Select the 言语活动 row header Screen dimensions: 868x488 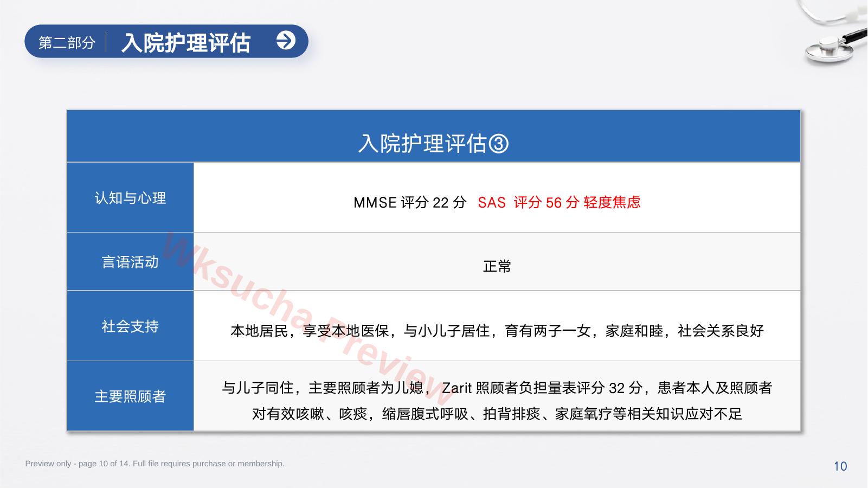[130, 262]
